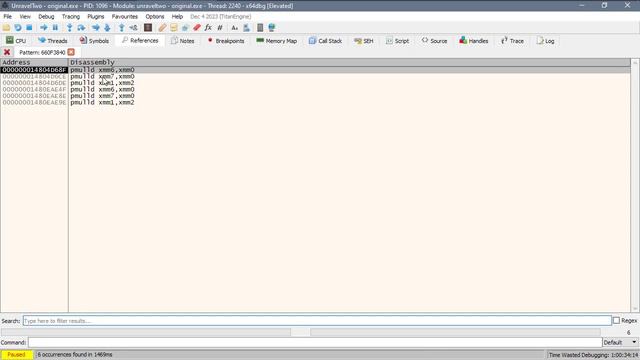The image size is (640, 360).
Task: Select the References tab
Action: click(140, 40)
